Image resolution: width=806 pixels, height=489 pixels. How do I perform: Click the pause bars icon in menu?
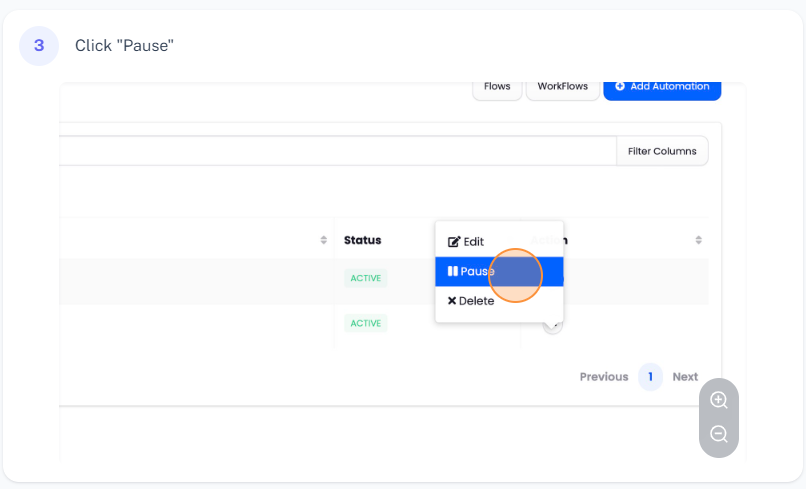click(x=453, y=271)
